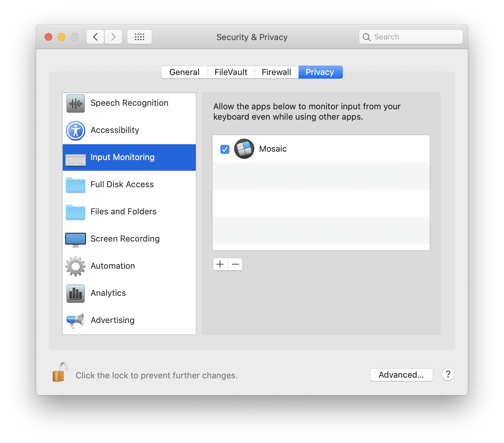Click the Automation gear icon
Viewport: 504px width, 443px height.
76,266
